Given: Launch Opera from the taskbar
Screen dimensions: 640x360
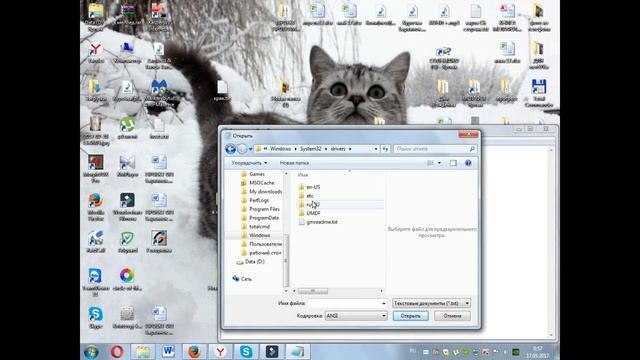Looking at the screenshot, I should pyautogui.click(x=117, y=352).
